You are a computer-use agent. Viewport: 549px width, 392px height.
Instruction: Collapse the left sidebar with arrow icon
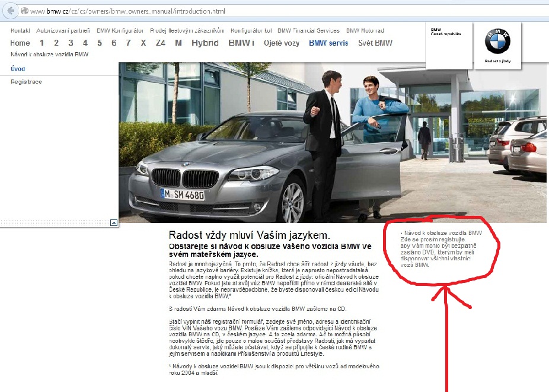point(114,222)
